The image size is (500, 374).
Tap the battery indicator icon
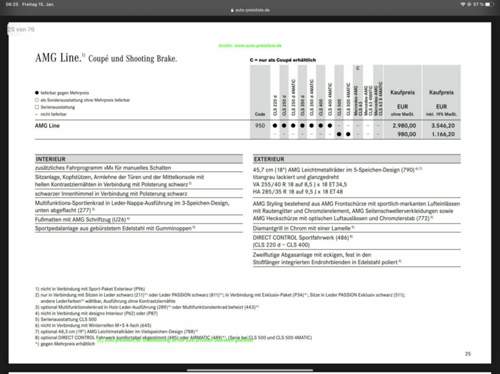pyautogui.click(x=488, y=4)
